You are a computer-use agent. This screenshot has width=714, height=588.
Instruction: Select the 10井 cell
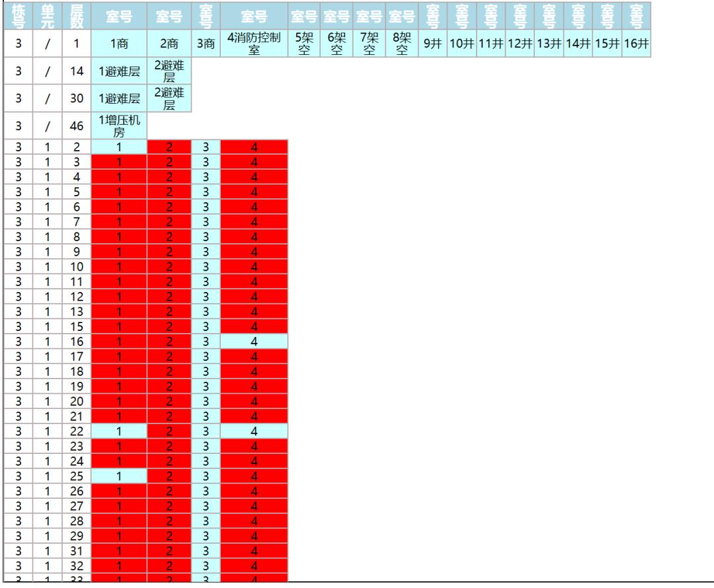pyautogui.click(x=461, y=44)
